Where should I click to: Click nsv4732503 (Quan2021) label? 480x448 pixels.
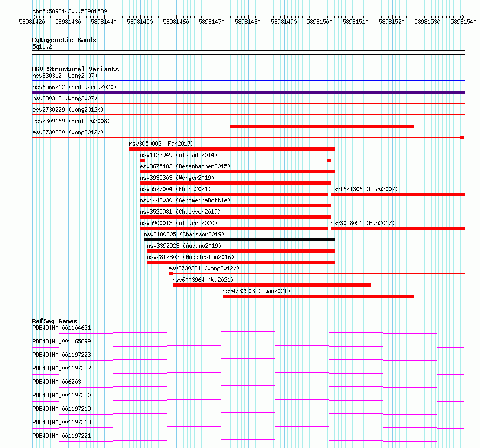(256, 291)
